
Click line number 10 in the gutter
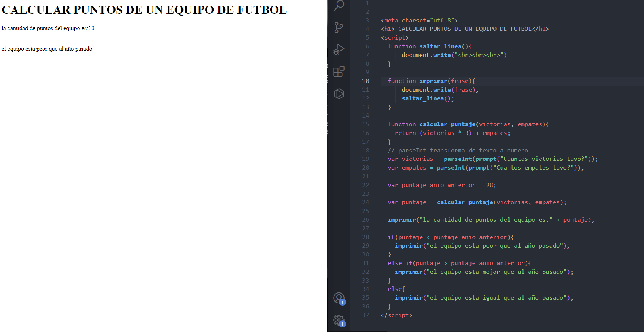366,81
